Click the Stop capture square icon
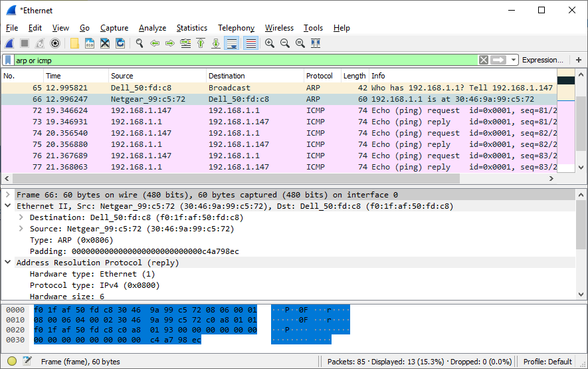 (x=25, y=43)
